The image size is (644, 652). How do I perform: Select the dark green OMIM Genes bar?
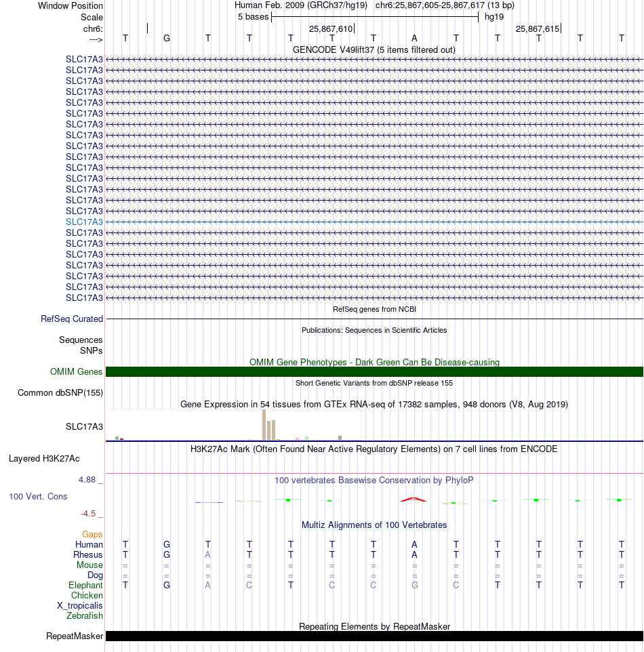[374, 371]
